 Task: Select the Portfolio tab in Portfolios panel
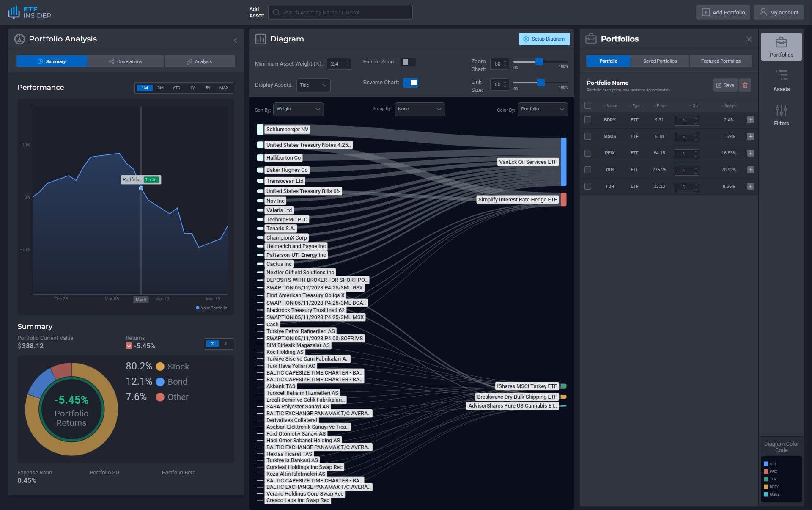tap(608, 61)
